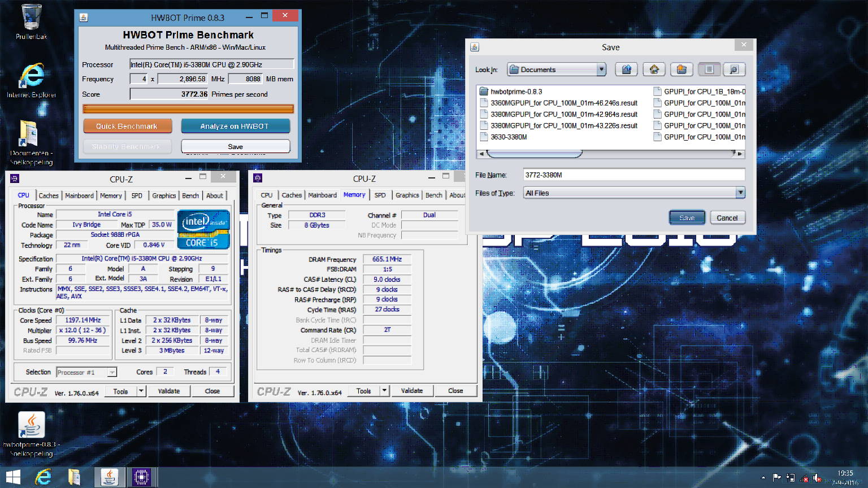Open Tools dropdown arrow in right CPU-Z
Image resolution: width=868 pixels, height=488 pixels.
pyautogui.click(x=384, y=390)
